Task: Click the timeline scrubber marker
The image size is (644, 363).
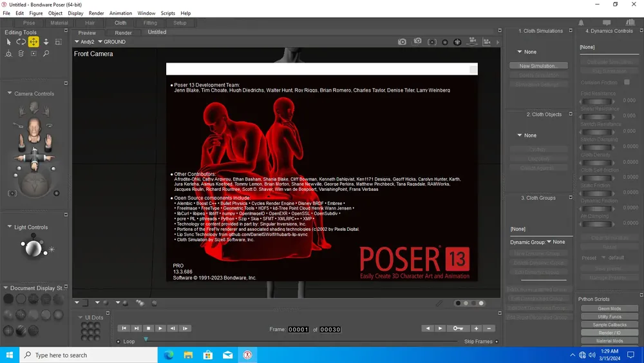Action: (x=146, y=340)
